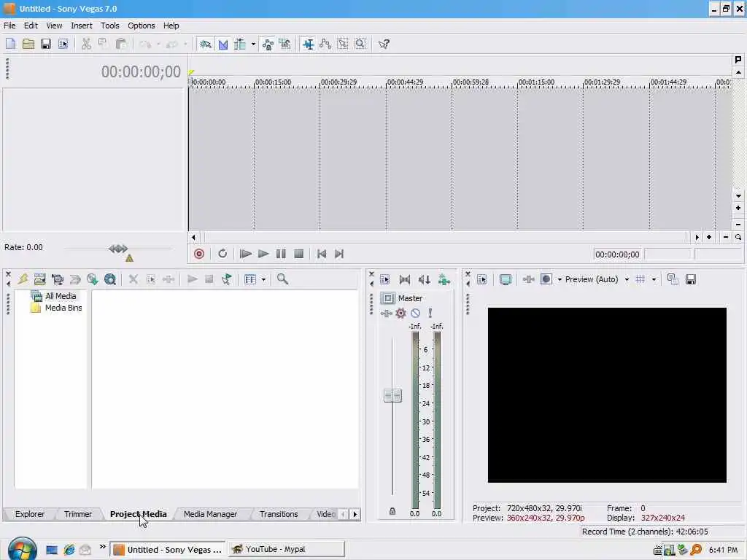Click Insert Bus green icon in mixer
Viewport: 747px width, 560px height.
point(444,279)
